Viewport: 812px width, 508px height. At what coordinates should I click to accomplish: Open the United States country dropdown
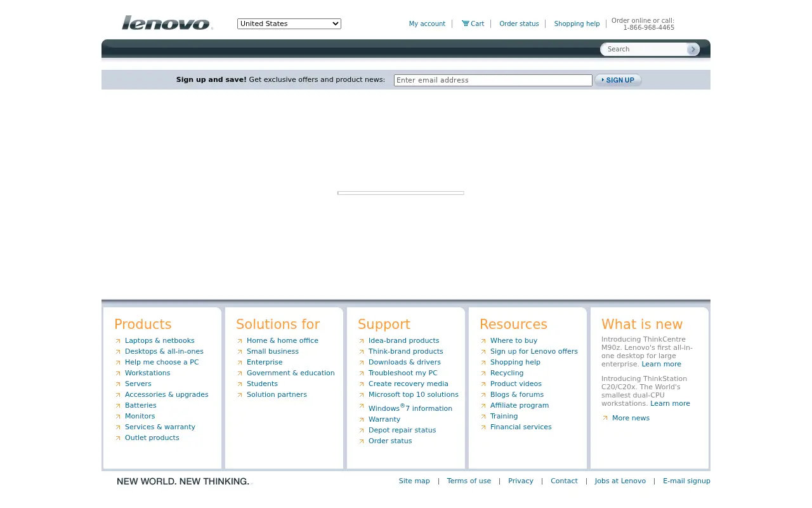pos(289,23)
